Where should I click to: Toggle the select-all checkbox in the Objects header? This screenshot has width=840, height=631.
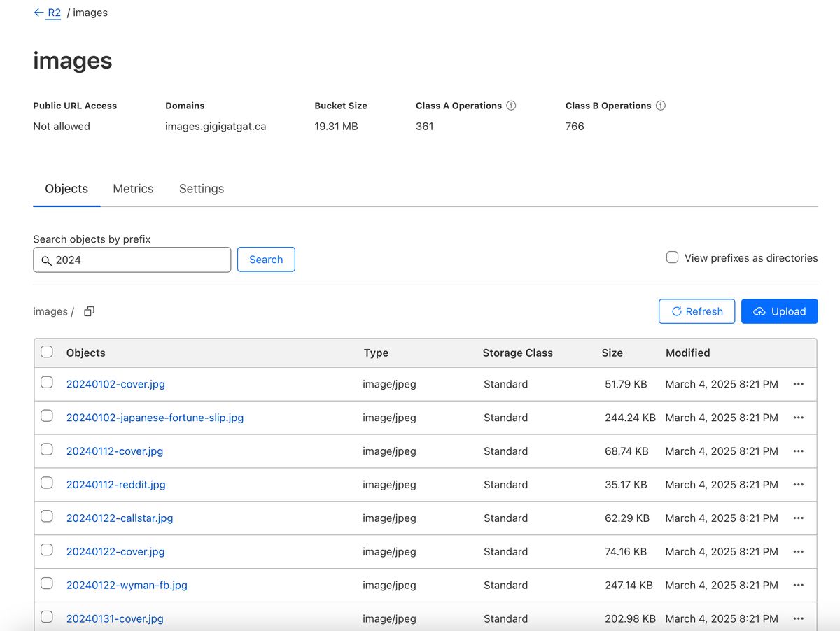pos(46,352)
